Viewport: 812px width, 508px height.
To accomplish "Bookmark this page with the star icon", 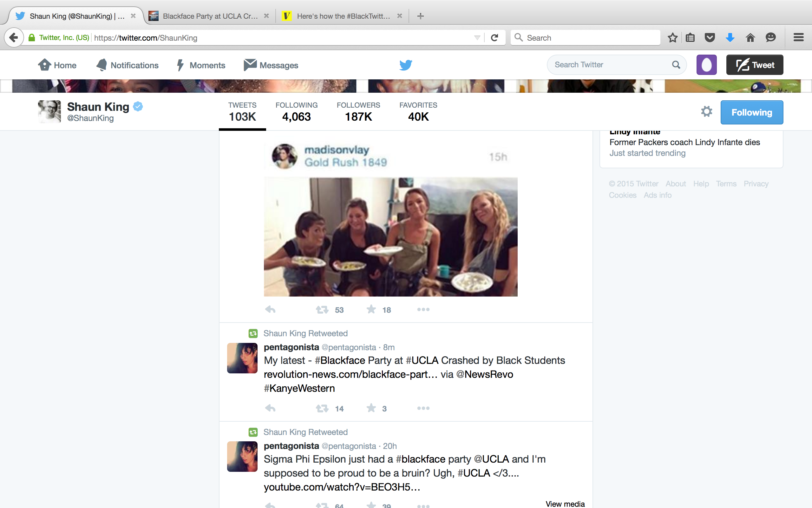I will click(672, 38).
